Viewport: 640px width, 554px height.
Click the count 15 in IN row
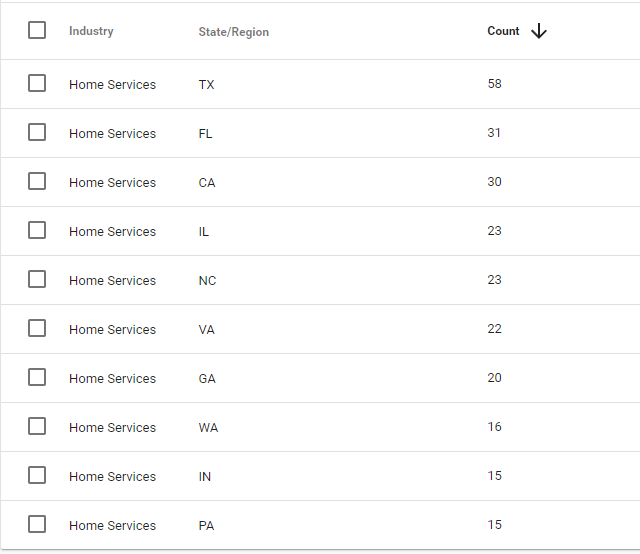[x=494, y=476]
